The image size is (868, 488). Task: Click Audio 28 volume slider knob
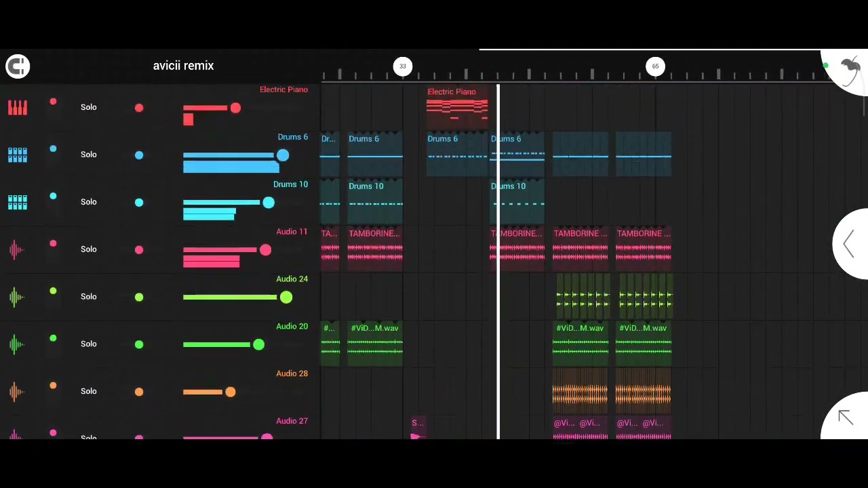(231, 392)
